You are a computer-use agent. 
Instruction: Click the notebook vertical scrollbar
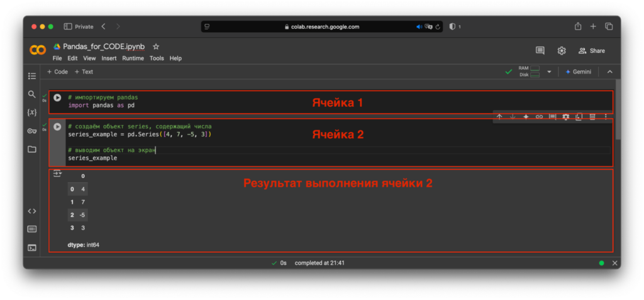coord(618,109)
